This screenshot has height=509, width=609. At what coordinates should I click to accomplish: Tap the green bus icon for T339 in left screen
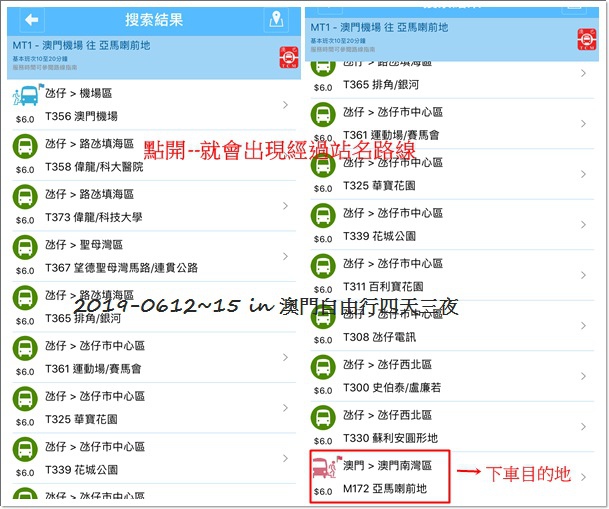point(25,449)
